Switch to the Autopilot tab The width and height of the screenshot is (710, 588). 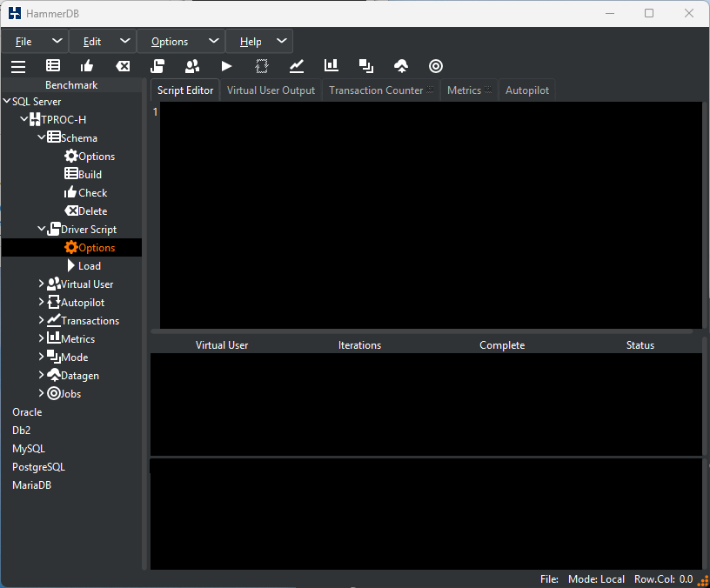[527, 90]
